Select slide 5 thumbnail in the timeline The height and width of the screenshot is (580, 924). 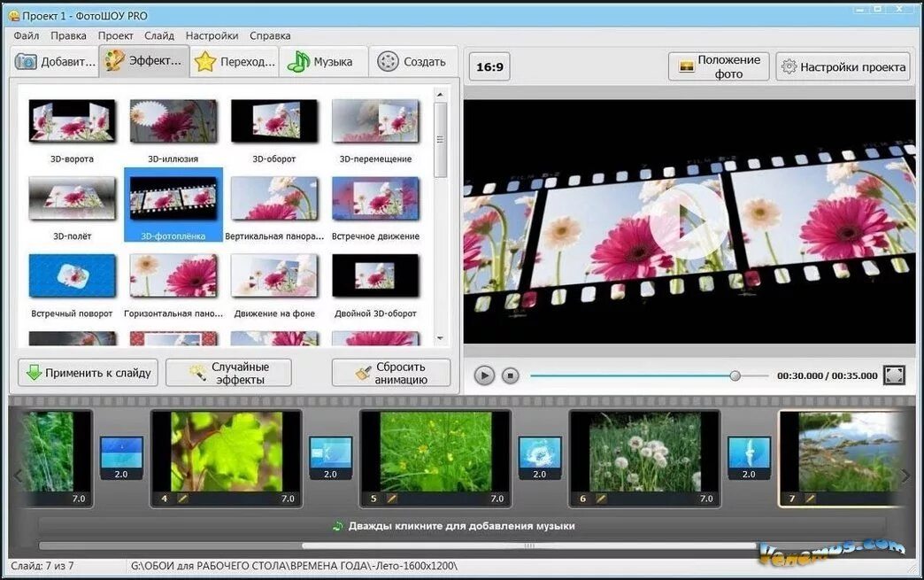click(x=435, y=459)
